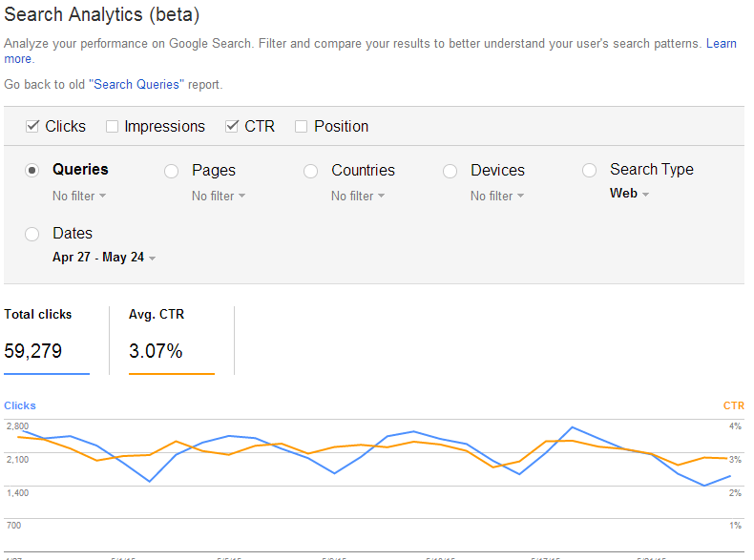Choose the Countries radio button
Image resolution: width=754 pixels, height=560 pixels.
pos(311,171)
